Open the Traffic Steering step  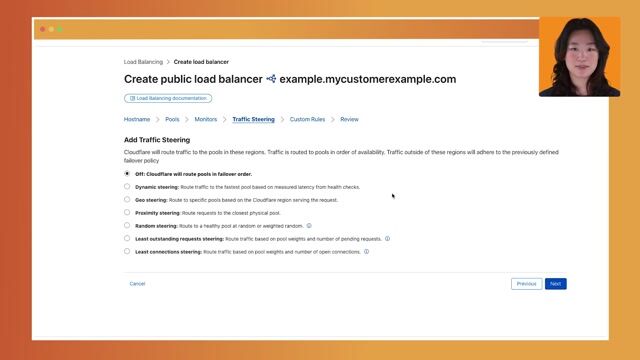coord(253,119)
